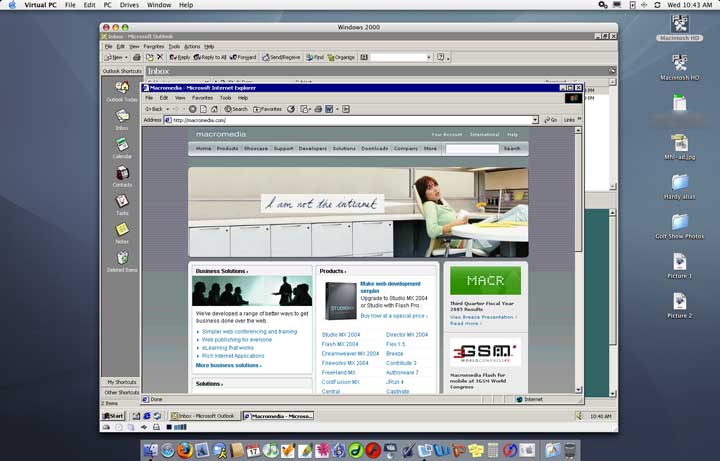Open the New dropdown arrow in Outlook toolbar

coord(126,58)
